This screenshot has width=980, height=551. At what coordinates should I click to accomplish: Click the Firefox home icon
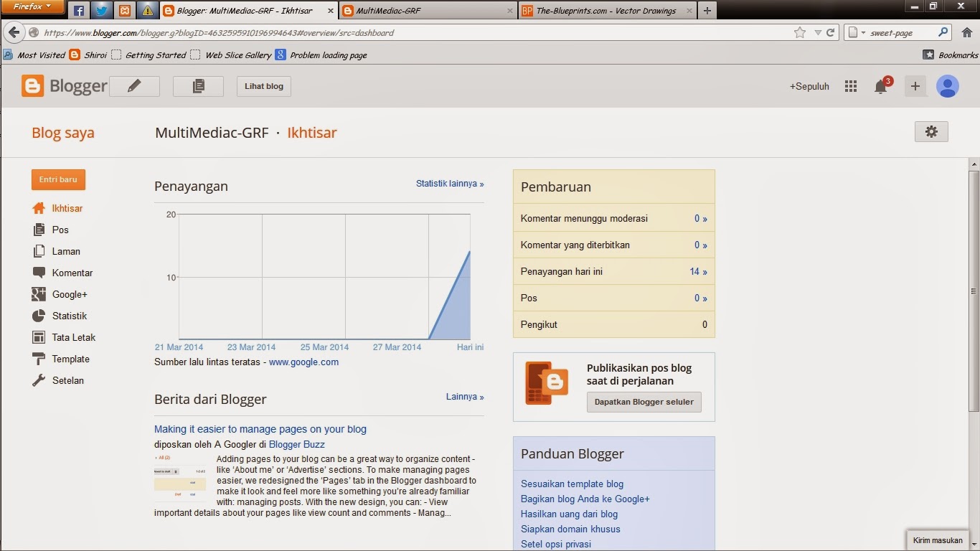pyautogui.click(x=966, y=32)
